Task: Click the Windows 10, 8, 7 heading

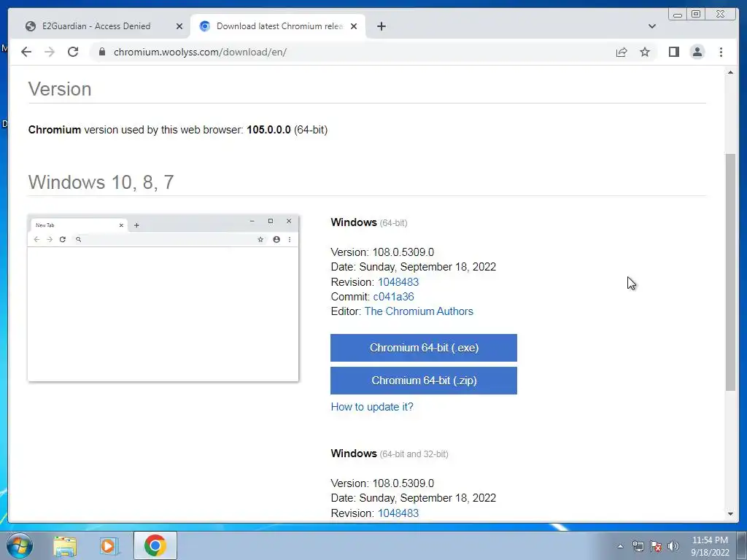Action: pos(101,182)
